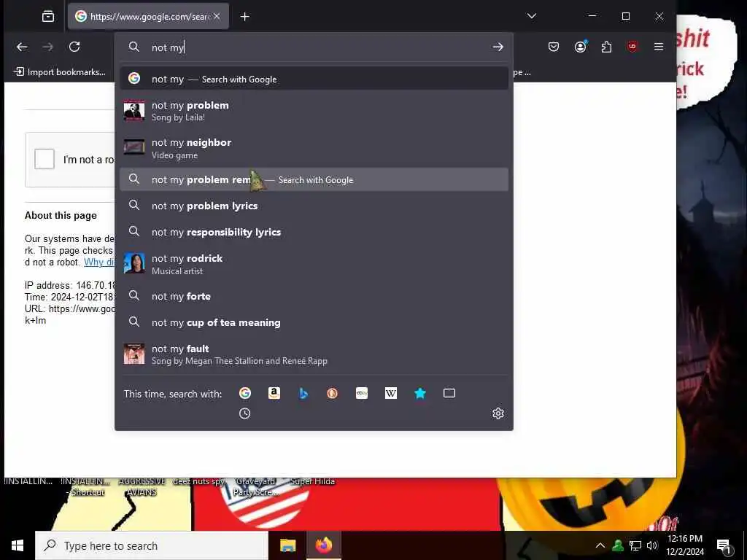
Task: Click Import bookmarks toolbar item
Action: (x=60, y=72)
